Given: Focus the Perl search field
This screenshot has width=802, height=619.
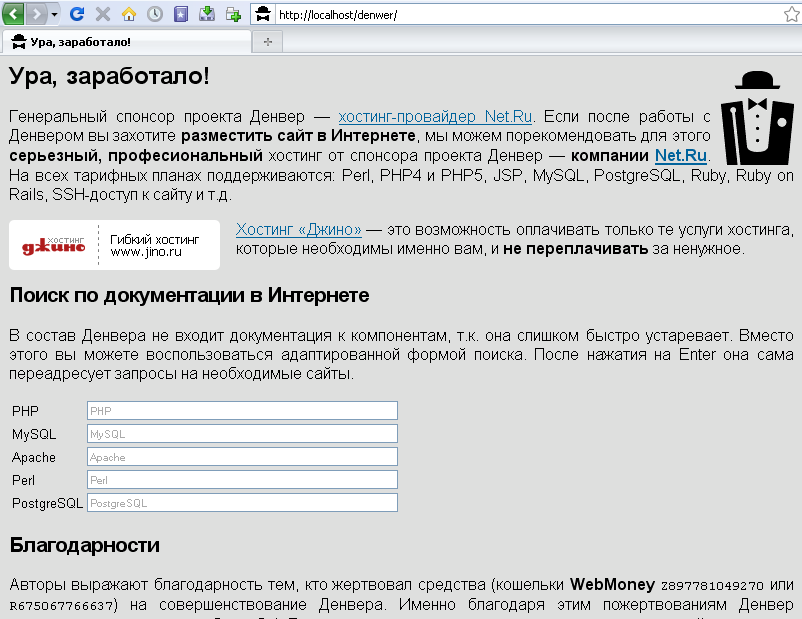Looking at the screenshot, I should [x=242, y=480].
